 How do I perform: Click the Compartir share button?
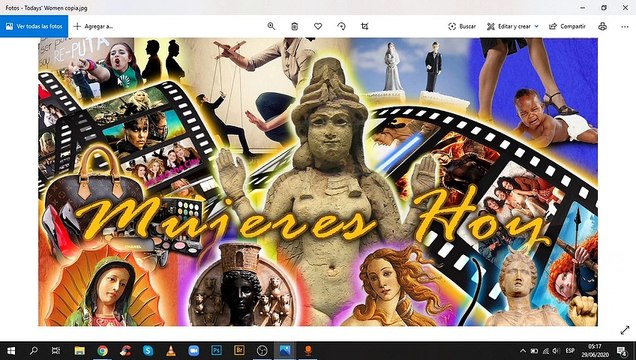coord(567,26)
